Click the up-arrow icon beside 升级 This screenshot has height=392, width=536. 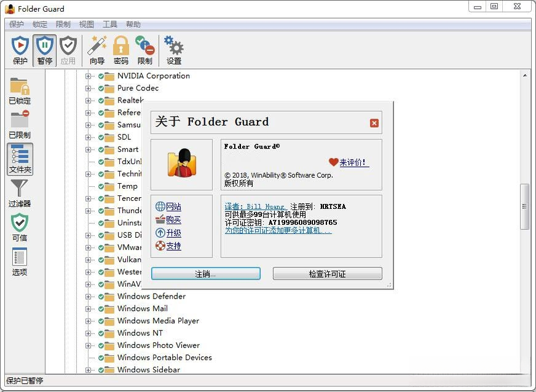point(160,233)
